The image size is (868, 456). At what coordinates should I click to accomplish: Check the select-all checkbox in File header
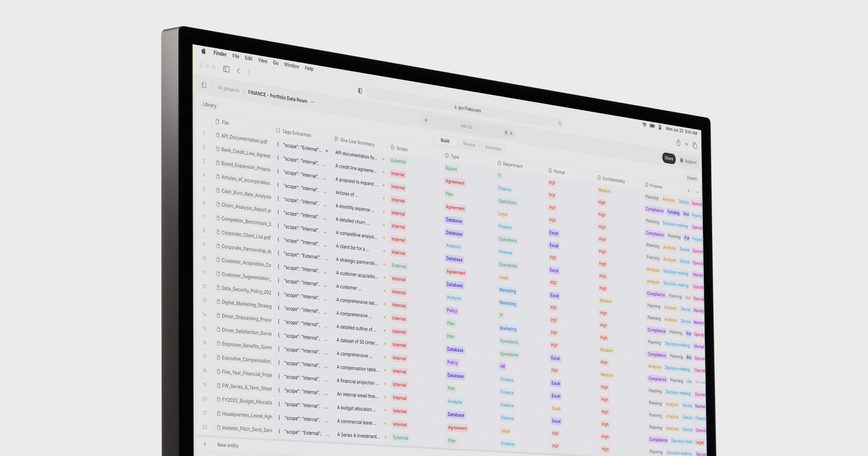coord(204,119)
